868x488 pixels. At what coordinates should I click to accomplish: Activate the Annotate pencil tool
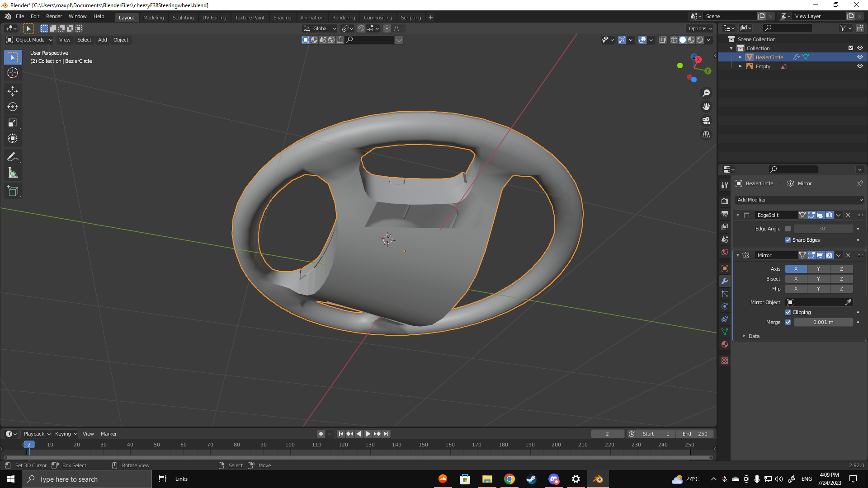[x=13, y=157]
